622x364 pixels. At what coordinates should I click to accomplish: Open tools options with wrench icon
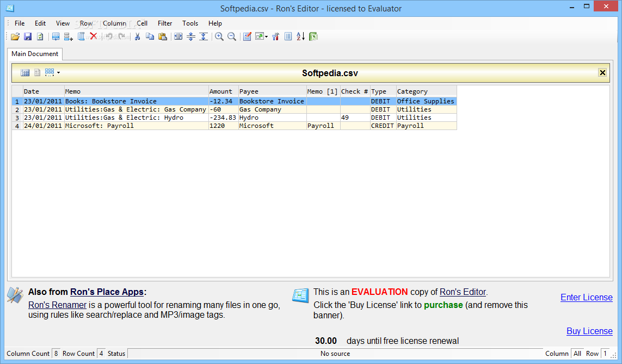[276, 36]
